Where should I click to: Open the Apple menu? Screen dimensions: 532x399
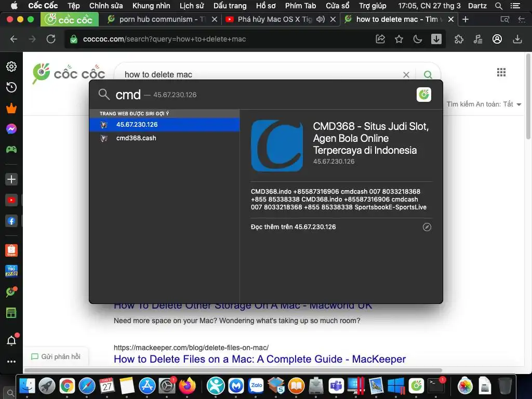[14, 5]
